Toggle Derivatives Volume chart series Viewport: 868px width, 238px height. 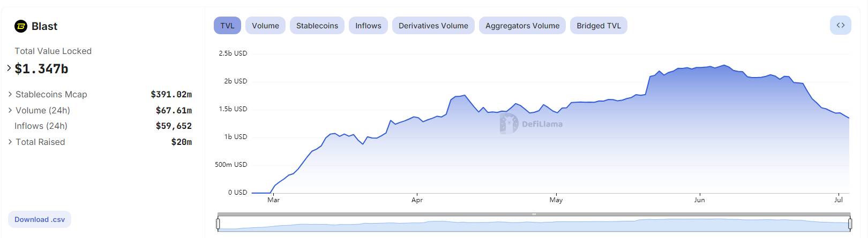click(433, 25)
